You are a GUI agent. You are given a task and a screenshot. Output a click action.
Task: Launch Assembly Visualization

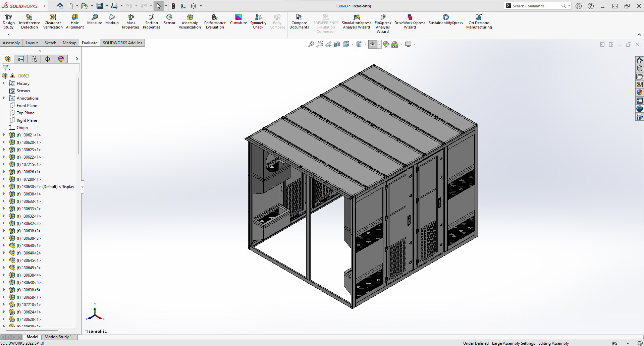[x=190, y=21]
